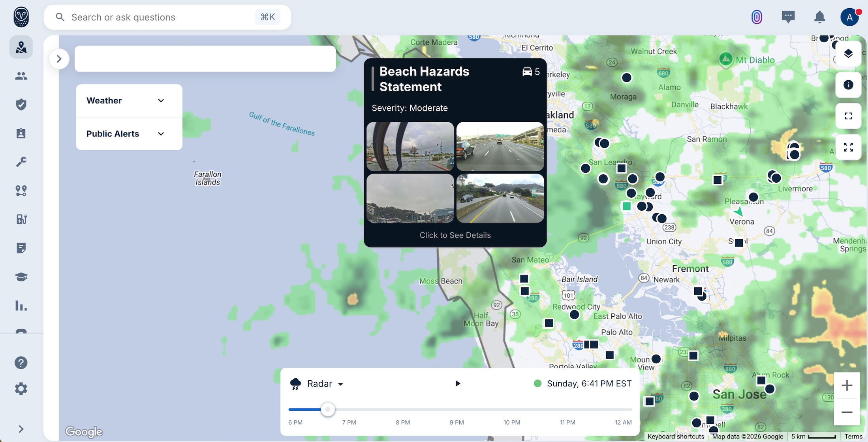Select the coaching graduation cap icon
868x442 pixels.
pos(21,277)
